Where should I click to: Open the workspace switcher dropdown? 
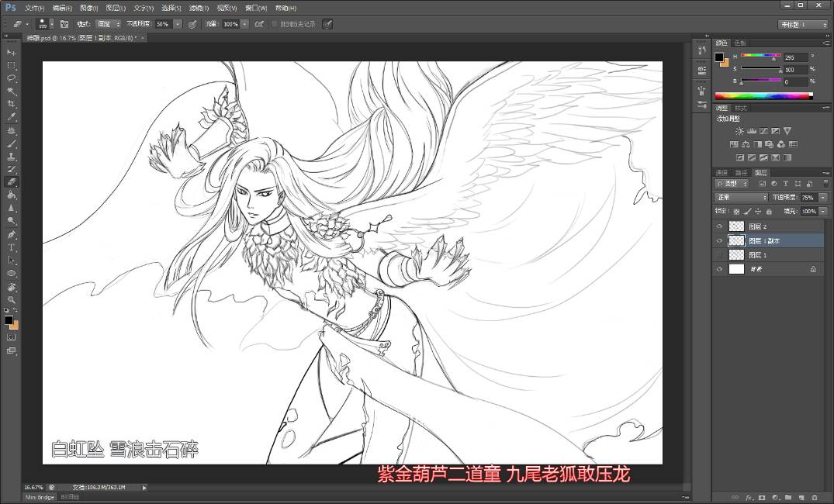pyautogui.click(x=803, y=25)
